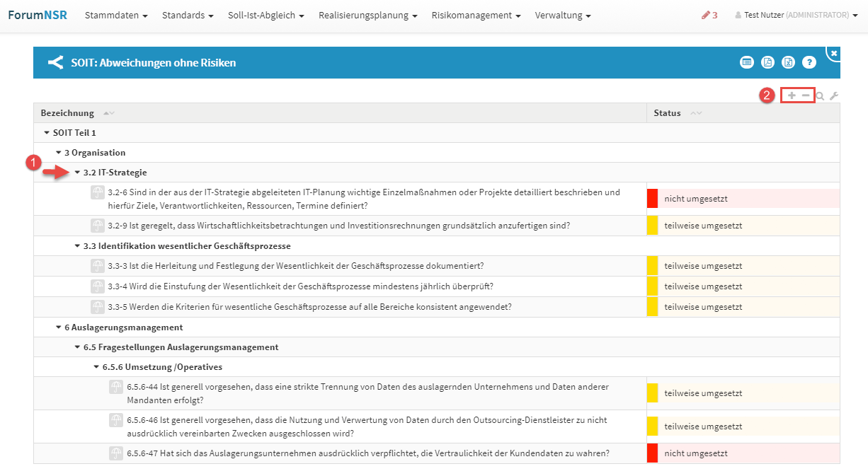Expand all tree rows with plus icon

point(792,95)
